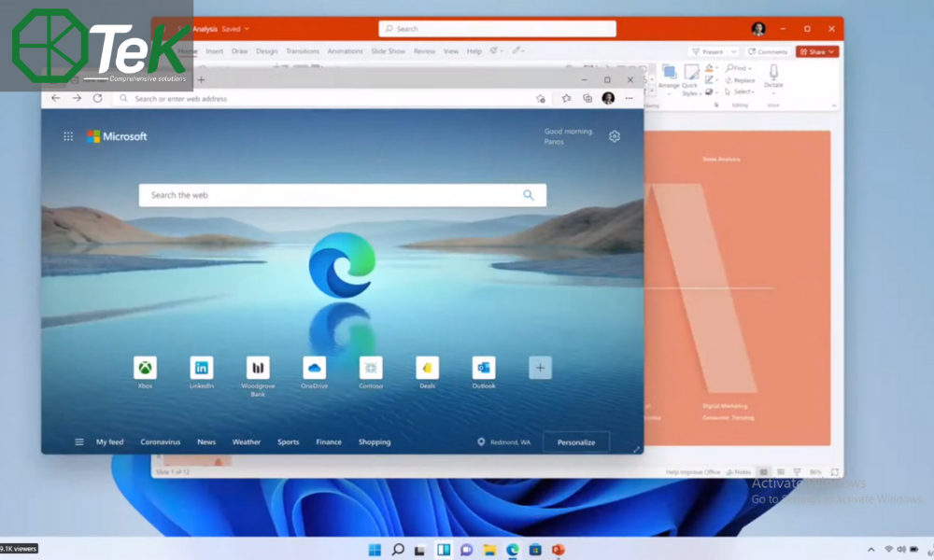Click Replace in PowerPoint Editing group
This screenshot has height=560, width=934.
pyautogui.click(x=741, y=79)
